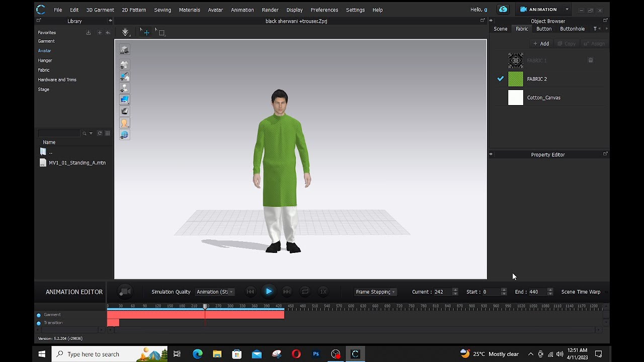Viewport: 644px width, 362px height.
Task: Open the Simulation Quality dropdown
Action: (215, 292)
